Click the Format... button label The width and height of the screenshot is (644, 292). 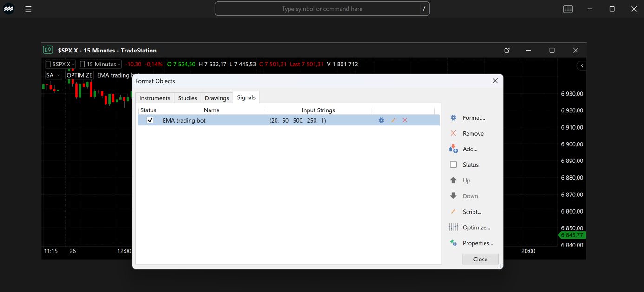(474, 118)
